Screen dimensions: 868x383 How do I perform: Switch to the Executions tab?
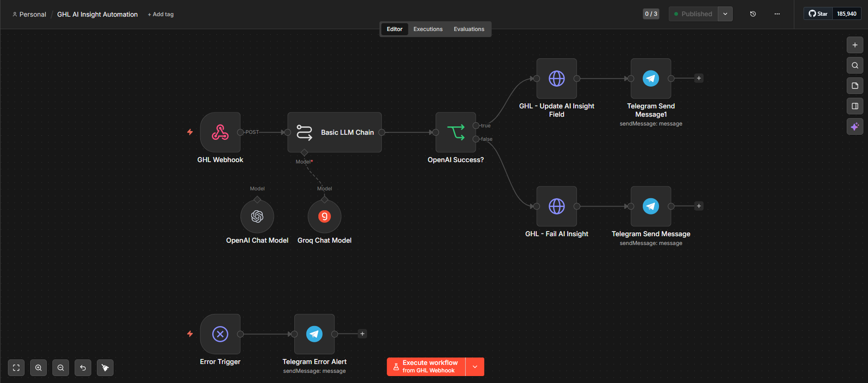point(428,29)
